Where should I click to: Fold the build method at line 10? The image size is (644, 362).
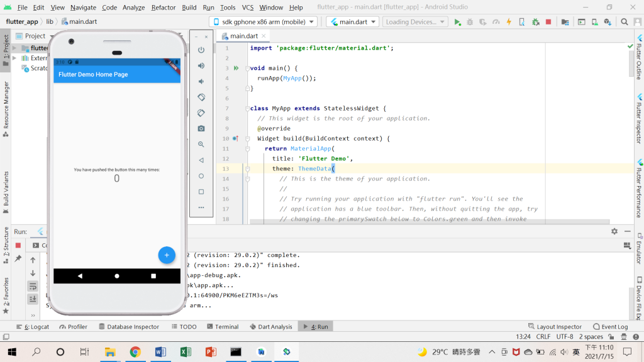click(247, 139)
